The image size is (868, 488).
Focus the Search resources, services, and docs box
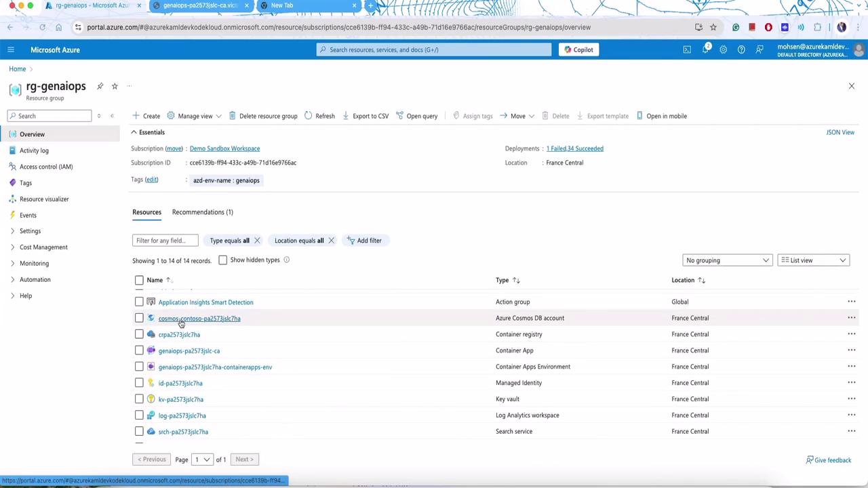(x=434, y=49)
